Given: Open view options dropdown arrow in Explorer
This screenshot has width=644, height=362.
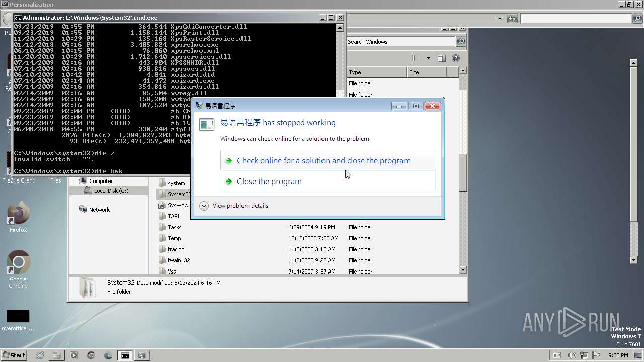Looking at the screenshot, I should click(x=428, y=58).
